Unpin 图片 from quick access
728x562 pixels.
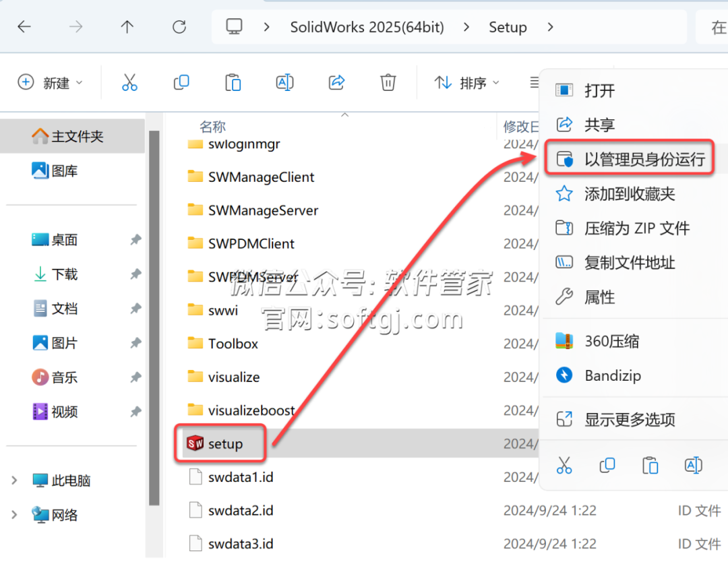[x=135, y=342]
